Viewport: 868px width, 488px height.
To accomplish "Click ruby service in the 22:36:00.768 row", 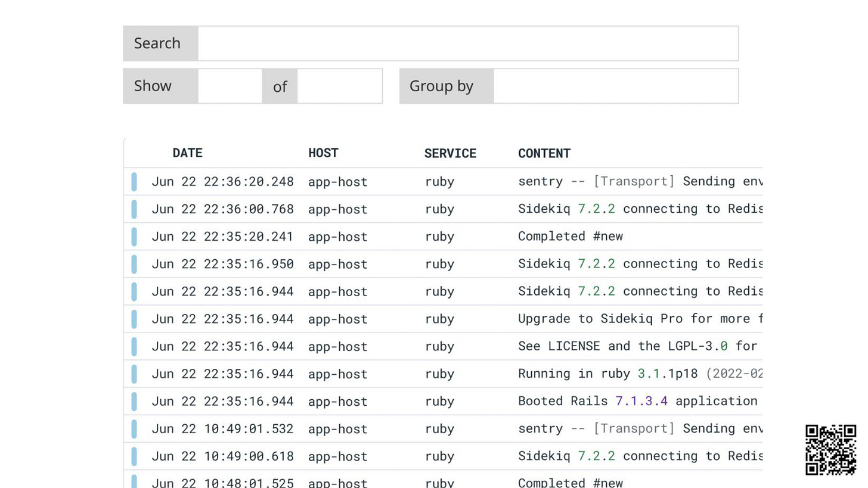I will pyautogui.click(x=440, y=210).
